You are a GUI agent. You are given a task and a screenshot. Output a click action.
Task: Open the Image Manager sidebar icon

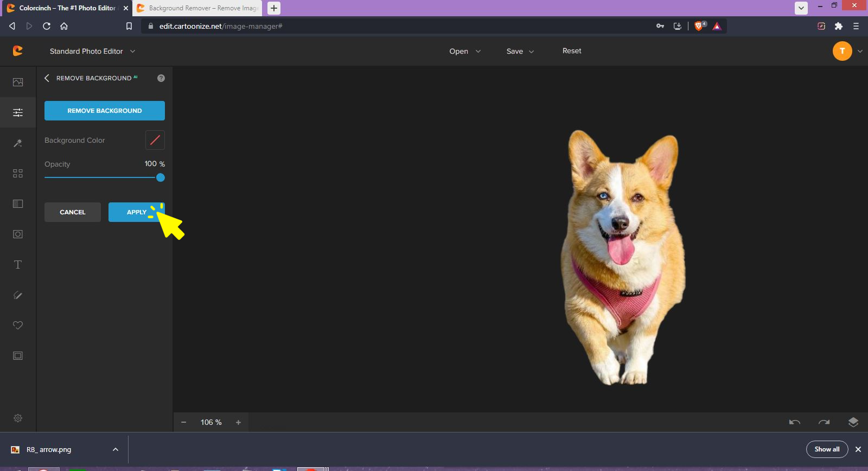click(18, 82)
